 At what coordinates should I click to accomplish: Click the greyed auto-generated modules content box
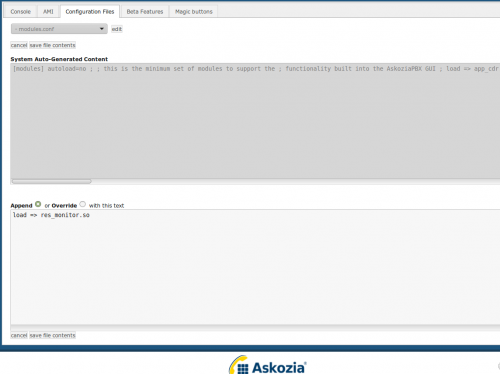point(255,121)
